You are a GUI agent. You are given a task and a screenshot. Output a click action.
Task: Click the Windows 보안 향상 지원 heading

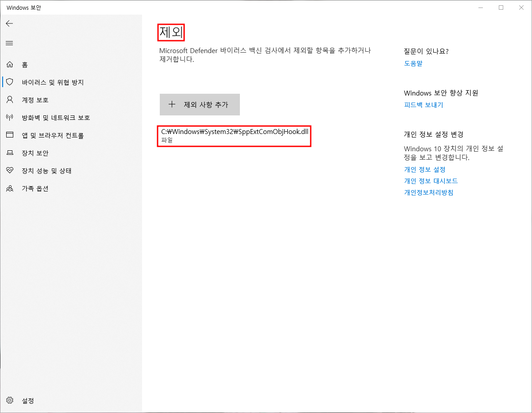tap(441, 93)
